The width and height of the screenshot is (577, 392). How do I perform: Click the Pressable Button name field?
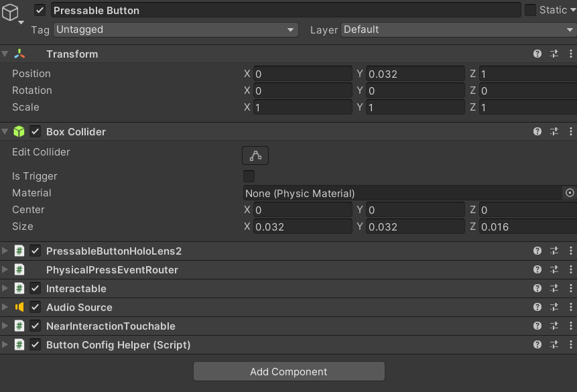(x=285, y=10)
